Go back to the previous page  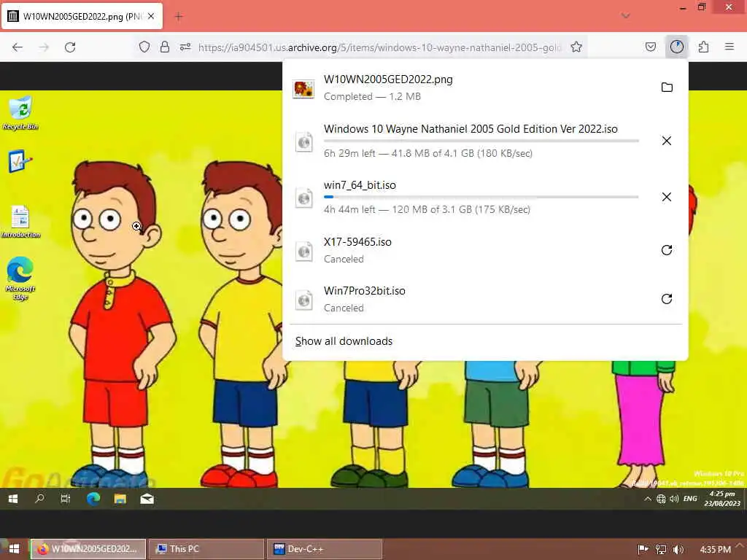18,47
